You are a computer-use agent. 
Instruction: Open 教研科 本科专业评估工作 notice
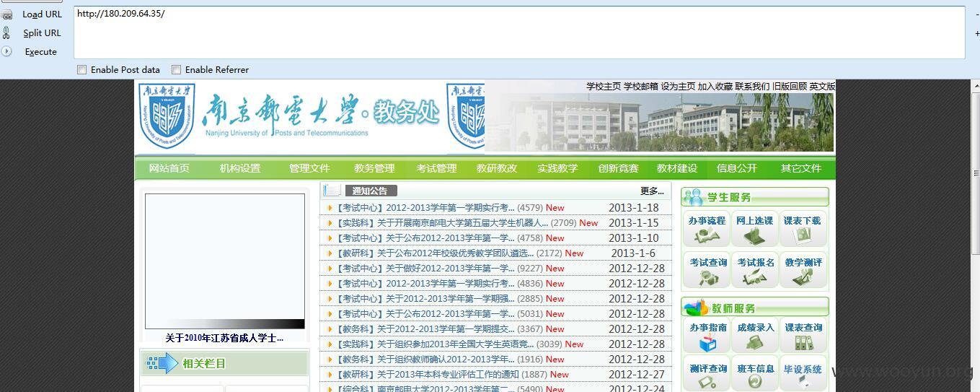428,374
